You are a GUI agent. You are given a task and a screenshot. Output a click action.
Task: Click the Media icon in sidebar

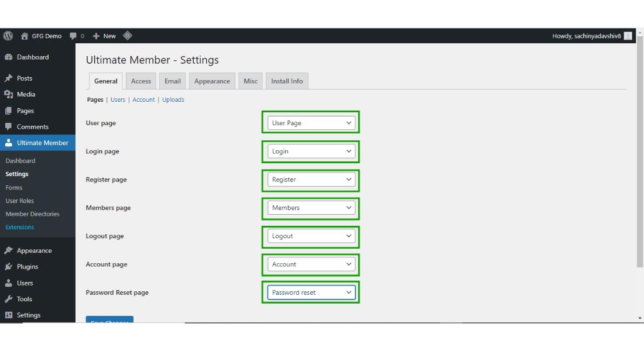pyautogui.click(x=8, y=94)
